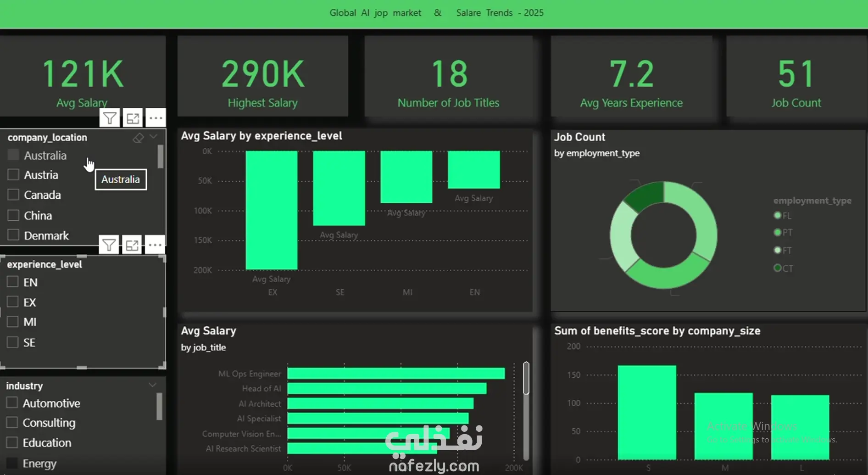The height and width of the screenshot is (475, 868).
Task: Collapse the company_location slicer chevron
Action: point(154,137)
